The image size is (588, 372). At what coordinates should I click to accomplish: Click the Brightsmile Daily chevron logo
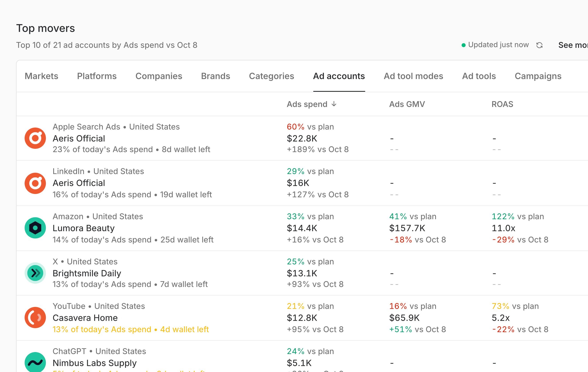tap(35, 273)
